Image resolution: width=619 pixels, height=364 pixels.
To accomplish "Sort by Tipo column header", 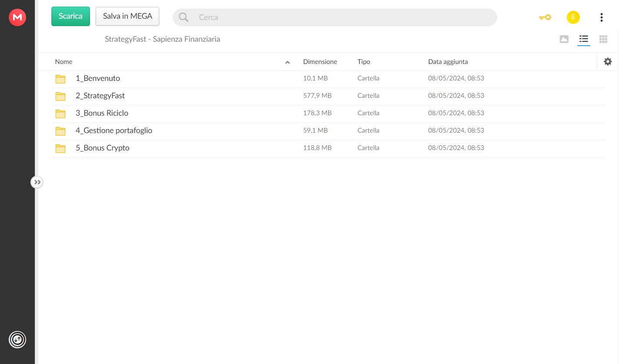I will click(x=364, y=62).
